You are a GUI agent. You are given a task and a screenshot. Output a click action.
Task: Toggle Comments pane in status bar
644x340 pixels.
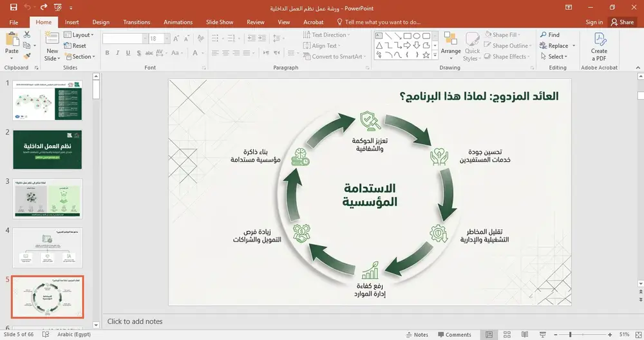pos(454,335)
